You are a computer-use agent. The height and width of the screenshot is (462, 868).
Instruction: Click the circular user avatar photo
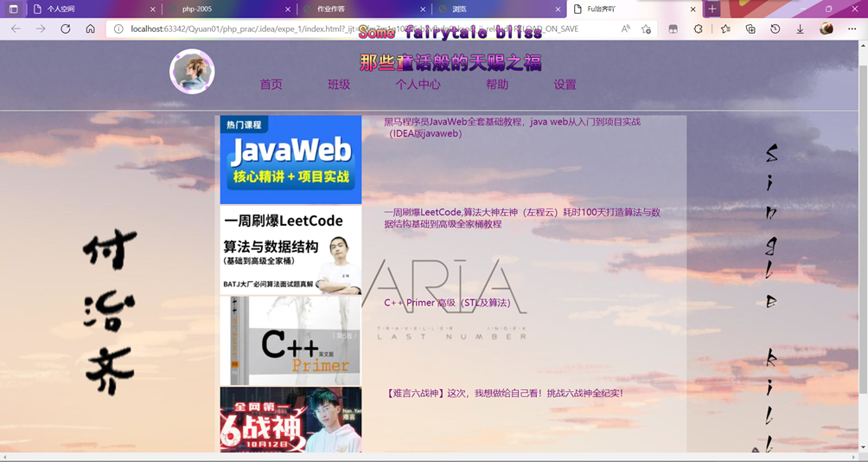pos(192,72)
